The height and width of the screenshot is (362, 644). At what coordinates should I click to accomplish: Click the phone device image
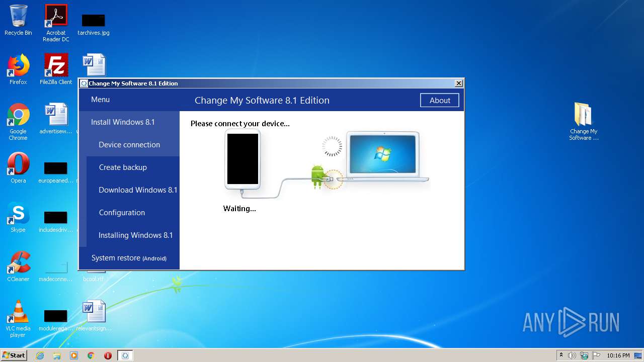[243, 159]
